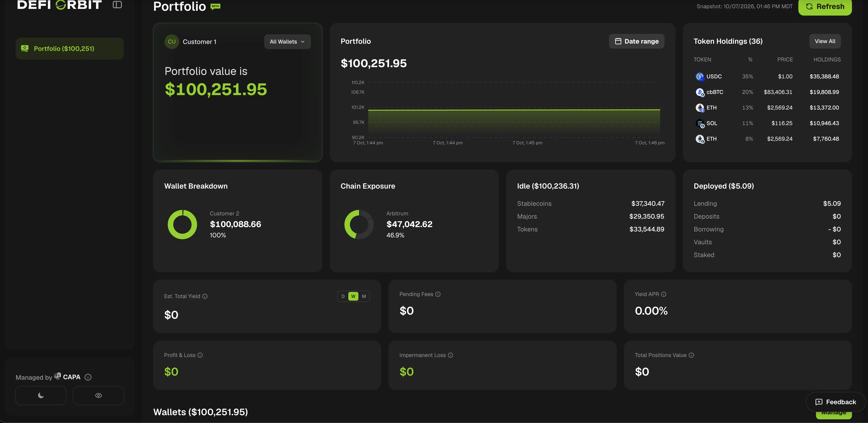
Task: Open Yield APR info icon
Action: (x=663, y=294)
